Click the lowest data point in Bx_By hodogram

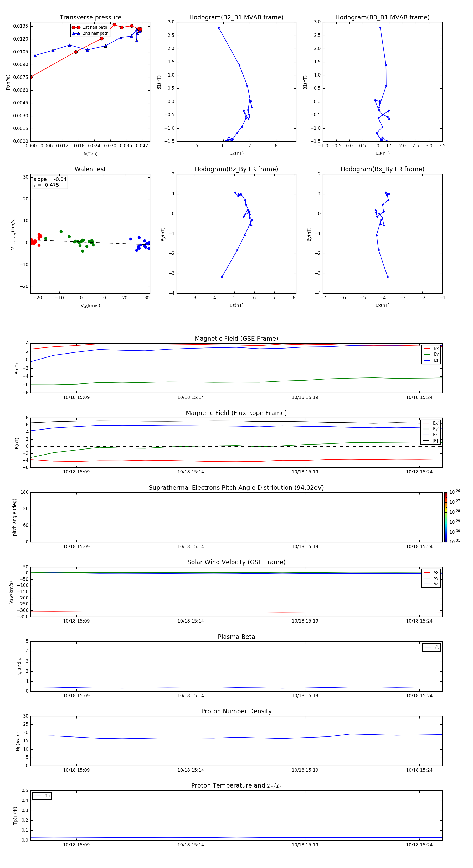(388, 277)
